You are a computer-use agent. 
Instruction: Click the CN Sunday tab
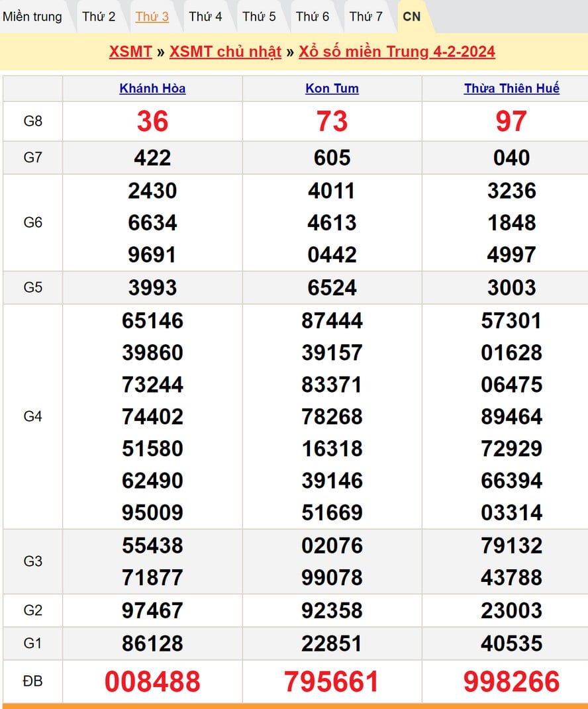(x=412, y=17)
